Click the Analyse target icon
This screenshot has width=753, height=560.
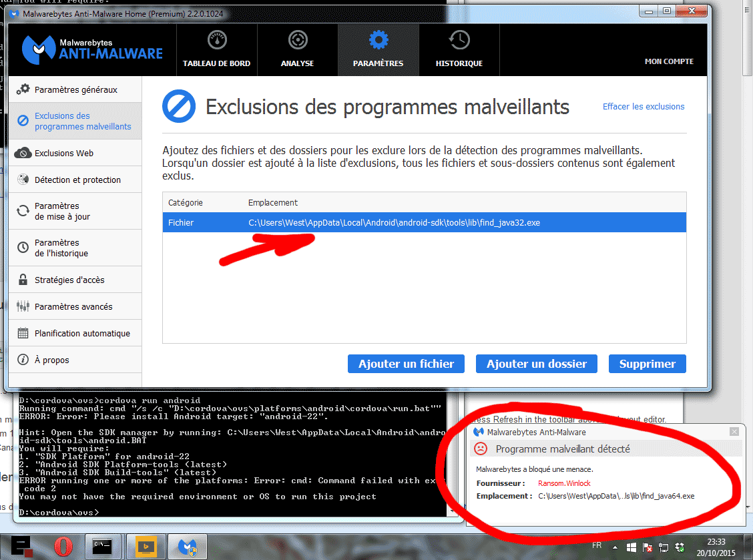point(298,40)
